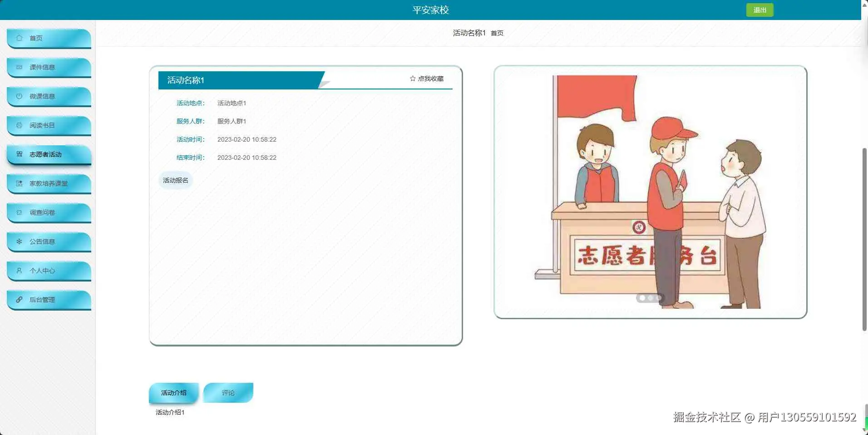Click the globe icon on 阅读书目

(x=19, y=125)
